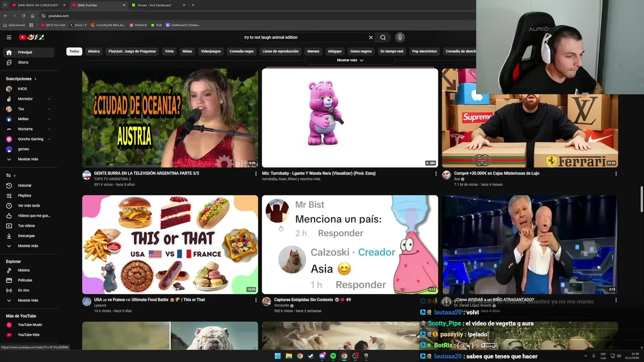Clear the search box with the X
Screen dimensions: 644x362
point(371,37)
